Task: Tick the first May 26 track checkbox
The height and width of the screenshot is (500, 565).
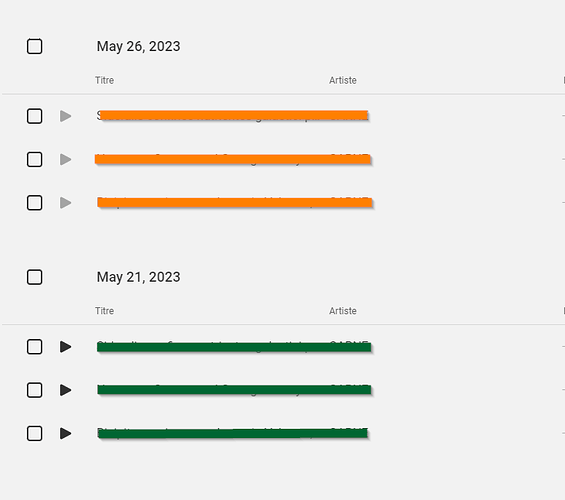Action: 35,116
